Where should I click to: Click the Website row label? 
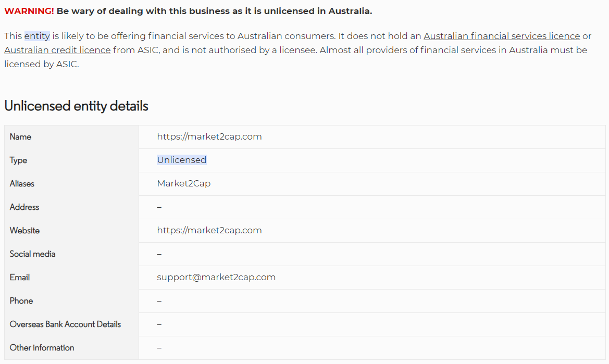click(x=24, y=231)
